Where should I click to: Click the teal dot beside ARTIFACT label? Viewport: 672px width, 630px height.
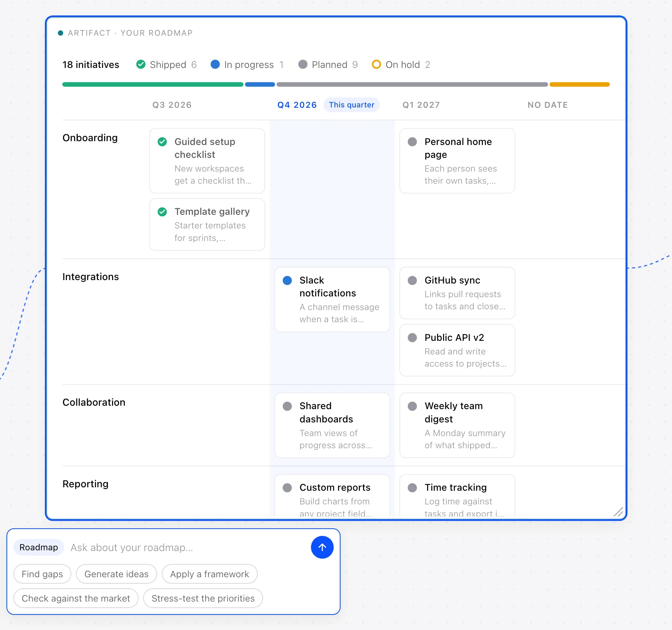pos(60,33)
